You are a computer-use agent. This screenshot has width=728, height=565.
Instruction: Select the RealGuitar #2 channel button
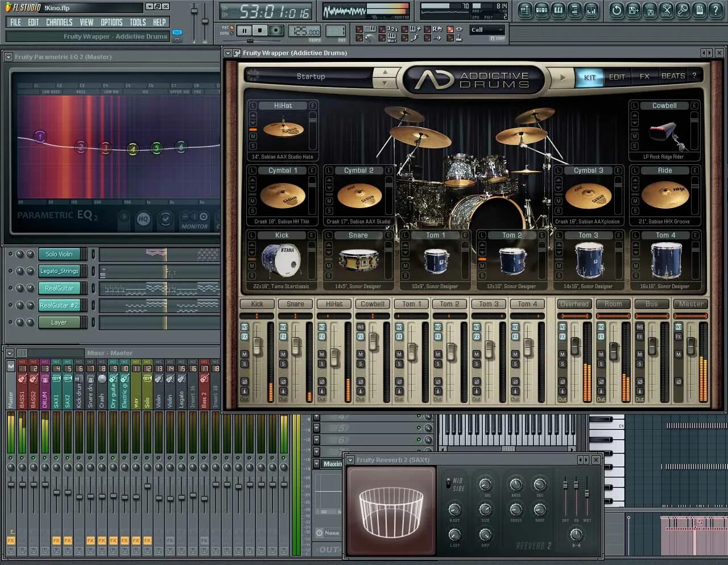point(59,305)
